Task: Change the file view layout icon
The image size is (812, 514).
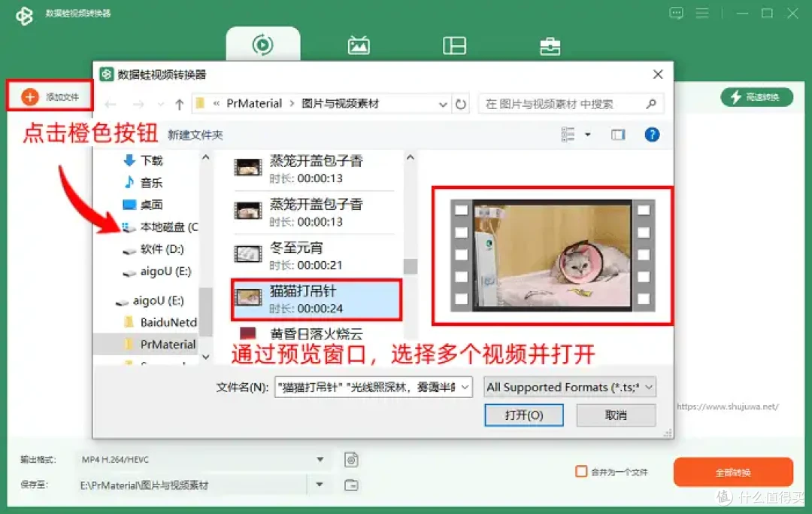Action: click(568, 135)
